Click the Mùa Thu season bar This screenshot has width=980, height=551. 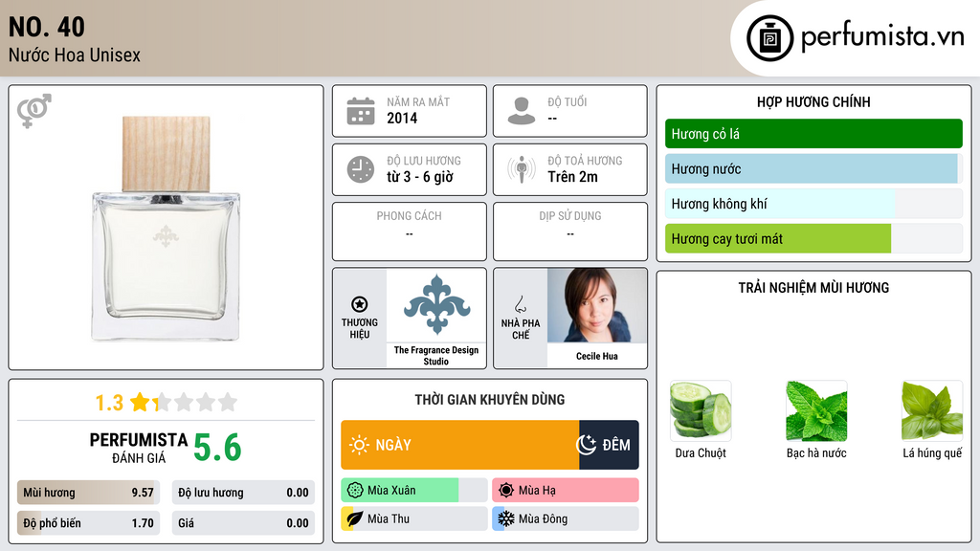[x=414, y=518]
